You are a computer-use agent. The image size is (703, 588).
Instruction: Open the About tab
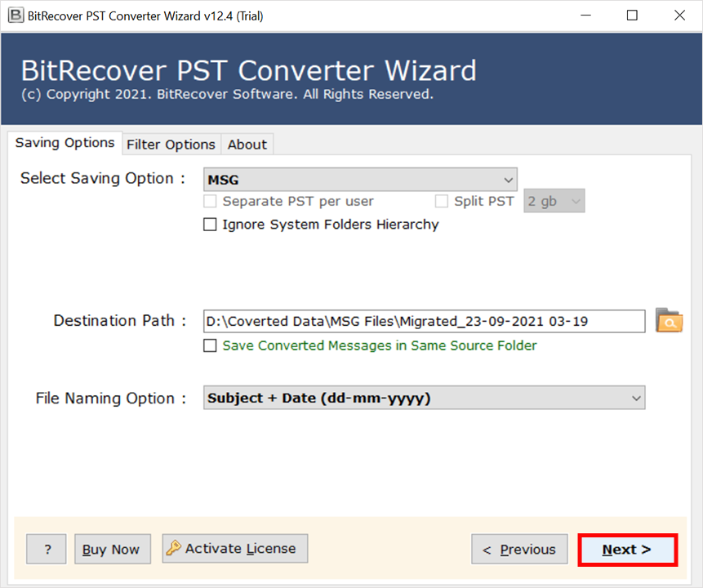point(247,145)
